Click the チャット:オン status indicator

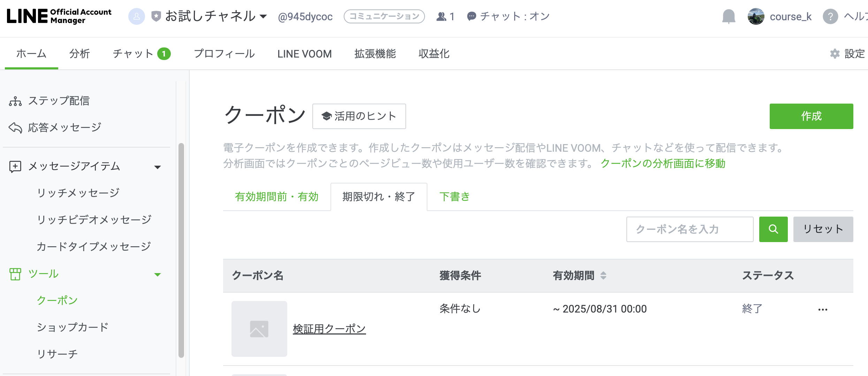[508, 16]
